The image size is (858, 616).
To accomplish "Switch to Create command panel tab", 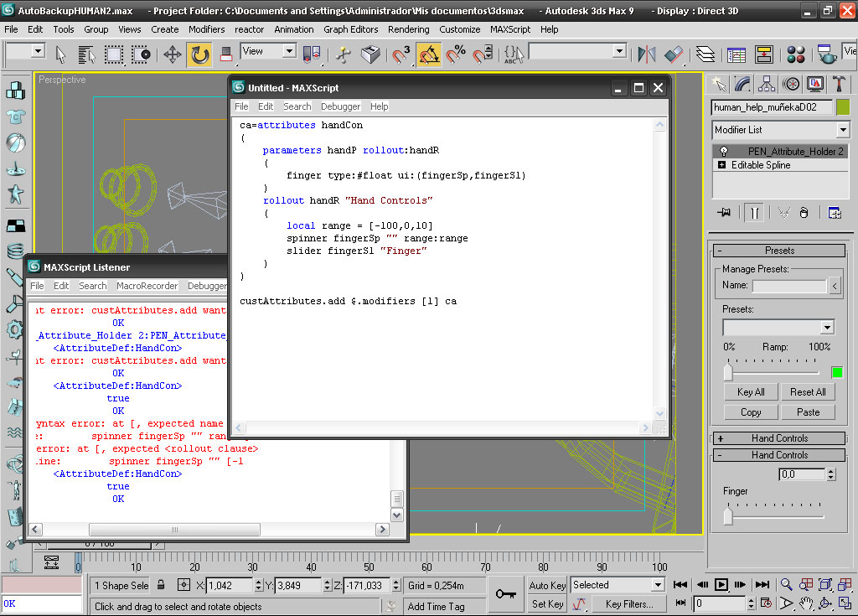I will pos(718,84).
